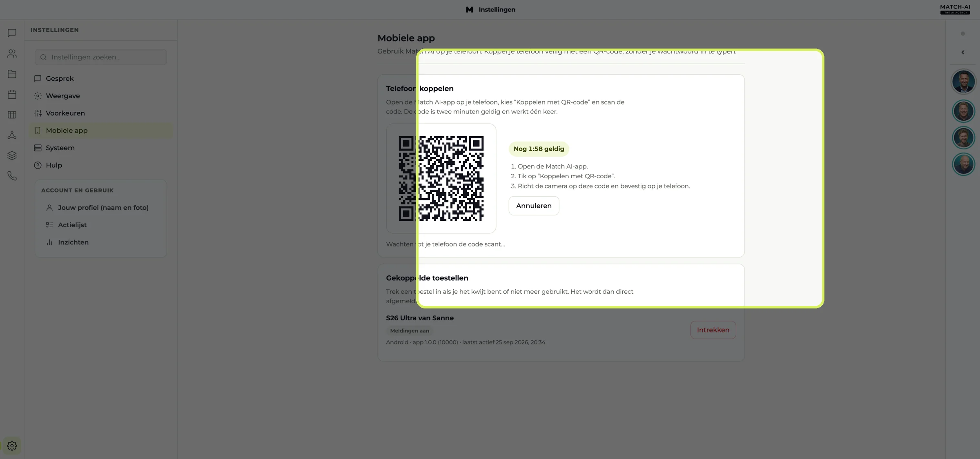This screenshot has height=459, width=980.
Task: Click the Instellingen title in top bar
Action: click(497, 9)
